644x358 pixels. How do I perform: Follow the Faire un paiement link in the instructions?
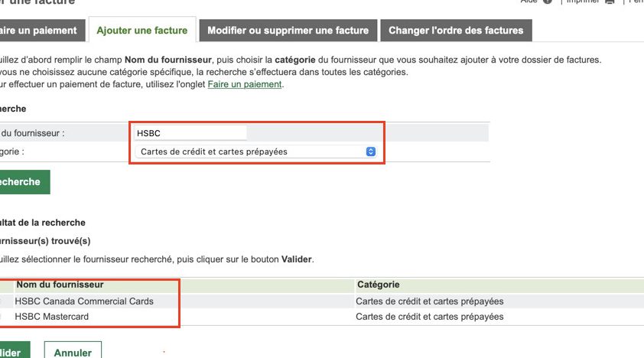click(245, 84)
